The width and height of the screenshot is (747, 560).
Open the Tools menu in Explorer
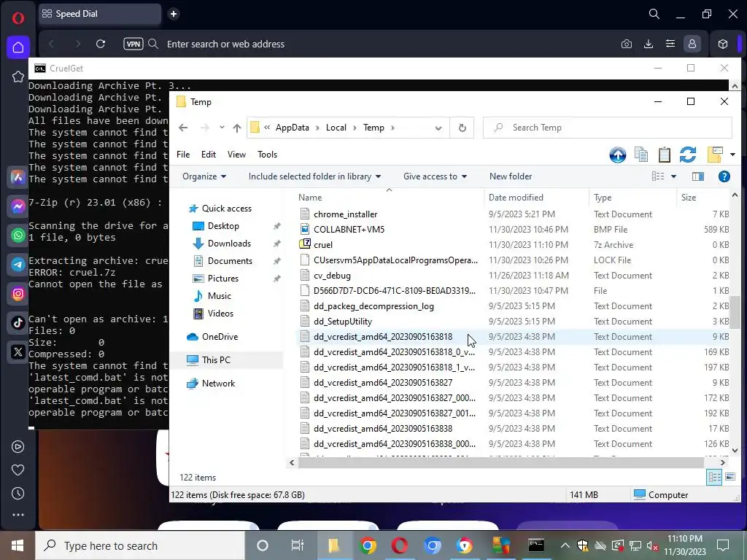[267, 155]
